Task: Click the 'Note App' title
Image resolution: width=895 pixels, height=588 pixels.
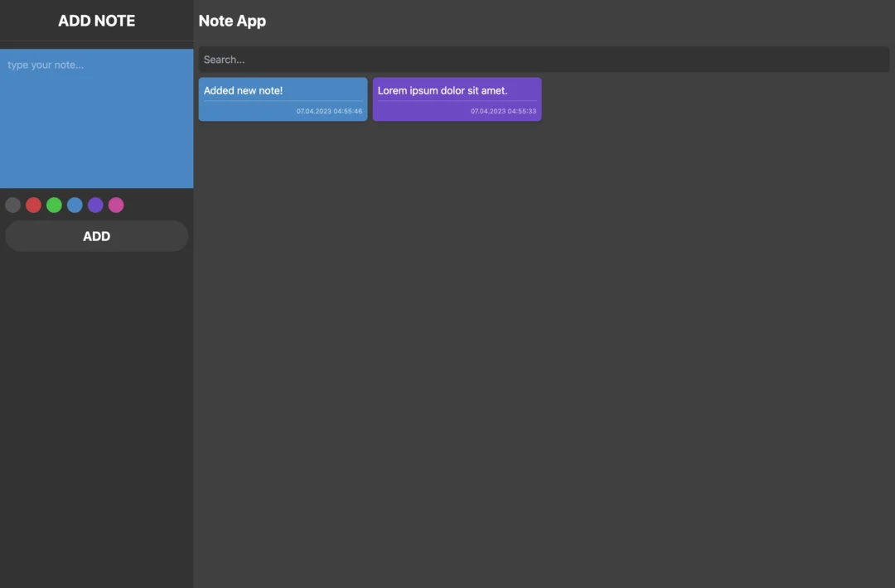Action: point(232,21)
